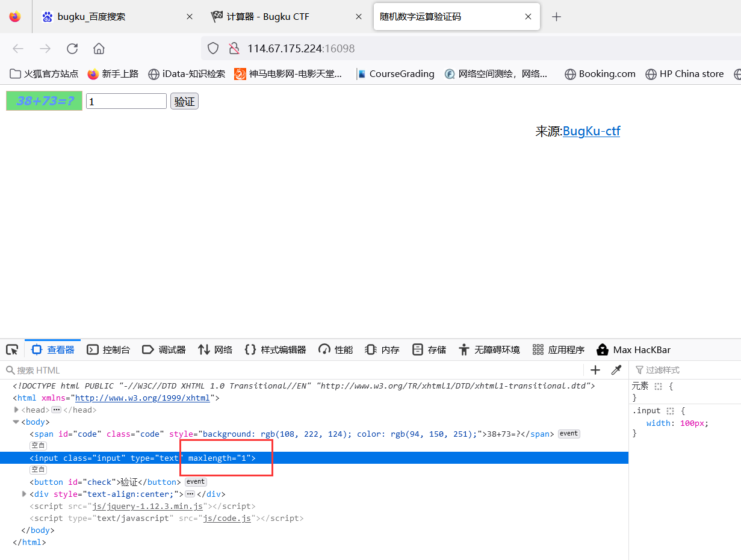Switch to the 调试器 debugger tab
This screenshot has width=741, height=560.
[164, 349]
